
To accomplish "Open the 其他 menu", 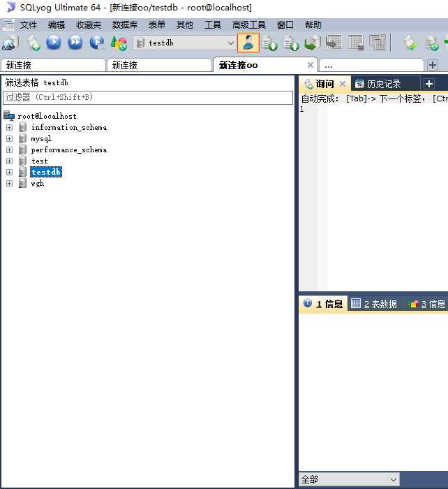I will click(185, 24).
